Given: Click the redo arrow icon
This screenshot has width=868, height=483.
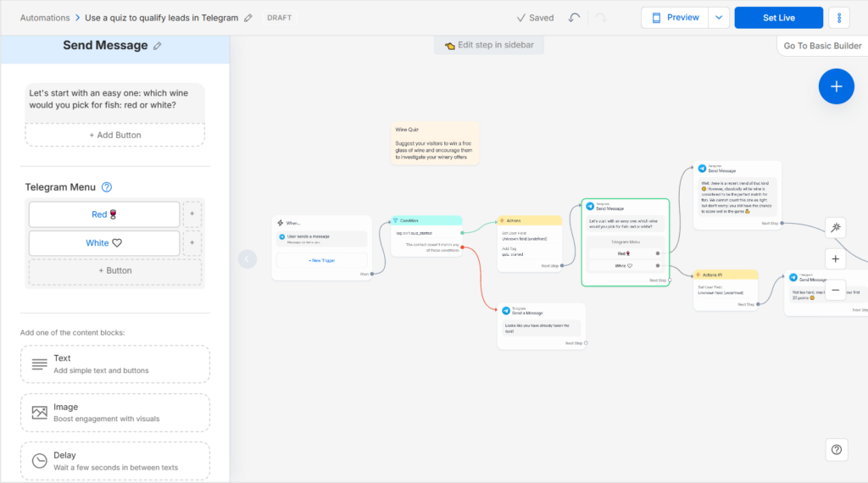Looking at the screenshot, I should 601,18.
